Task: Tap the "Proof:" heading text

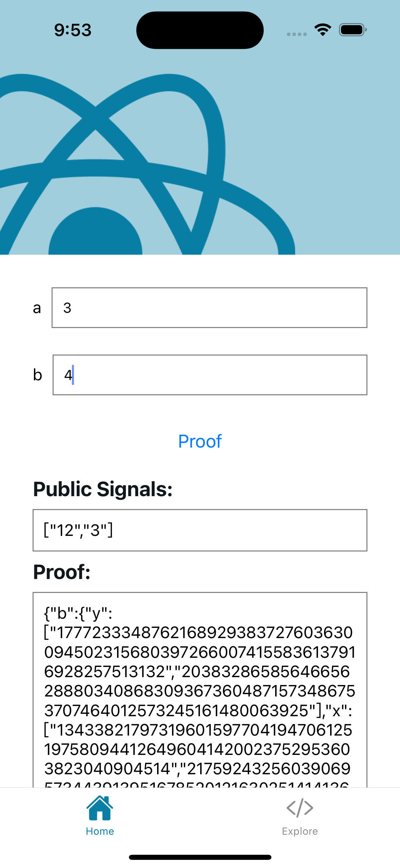Action: 62,572
